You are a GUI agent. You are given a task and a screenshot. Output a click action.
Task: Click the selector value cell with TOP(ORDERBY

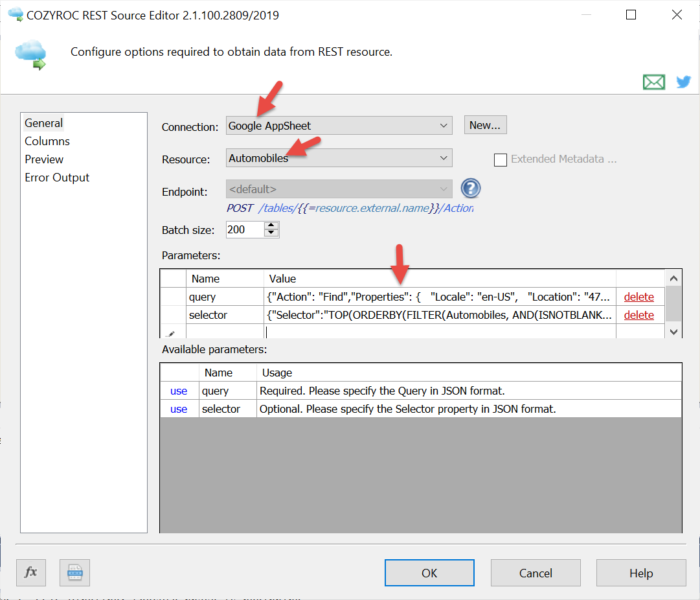coord(440,315)
